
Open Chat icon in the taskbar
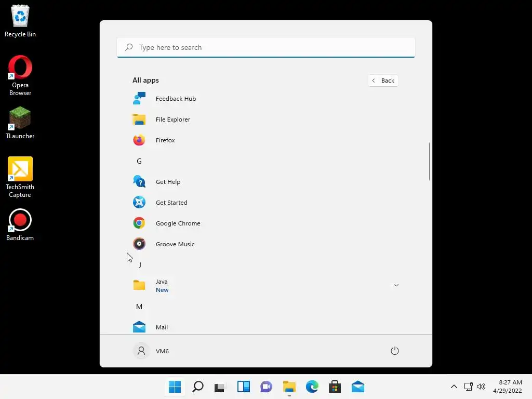[267, 387]
